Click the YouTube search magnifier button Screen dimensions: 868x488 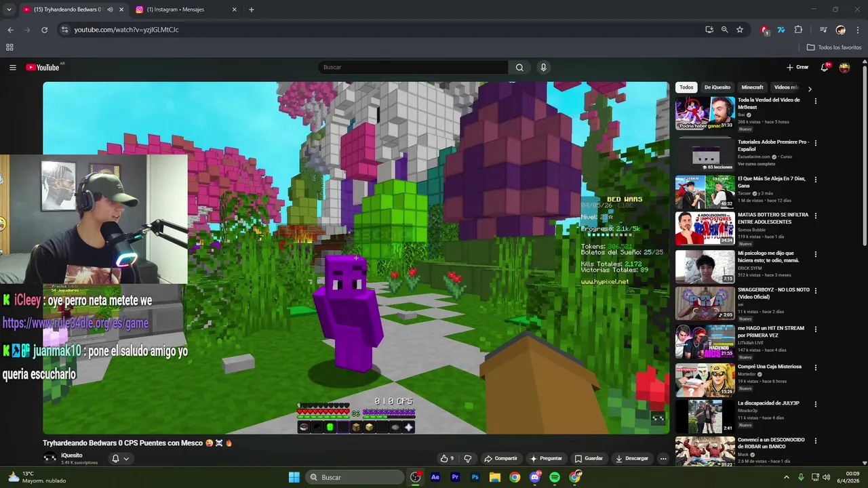click(519, 67)
